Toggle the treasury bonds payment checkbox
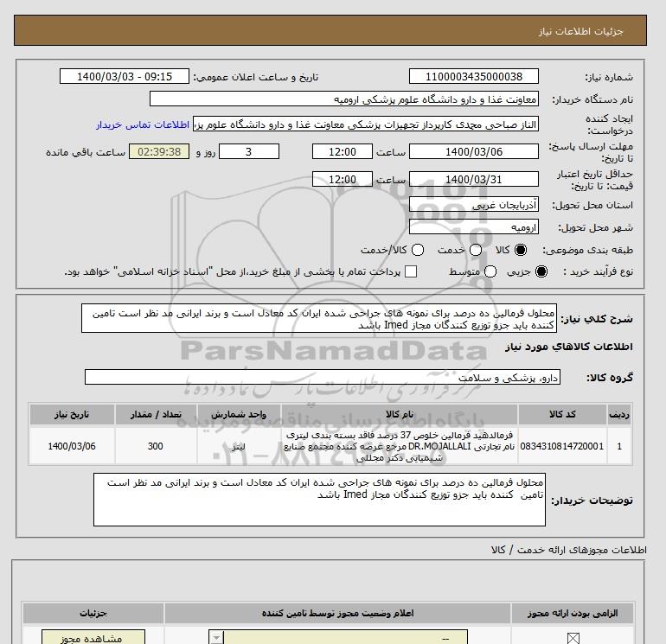The width and height of the screenshot is (666, 644). click(x=411, y=272)
